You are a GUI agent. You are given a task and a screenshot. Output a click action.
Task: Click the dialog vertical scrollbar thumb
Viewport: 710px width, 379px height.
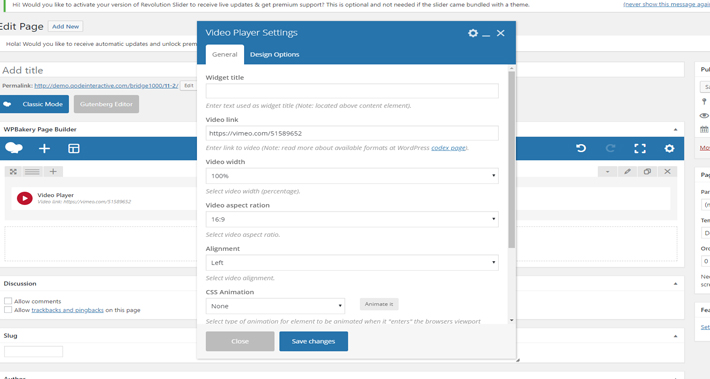pyautogui.click(x=512, y=159)
